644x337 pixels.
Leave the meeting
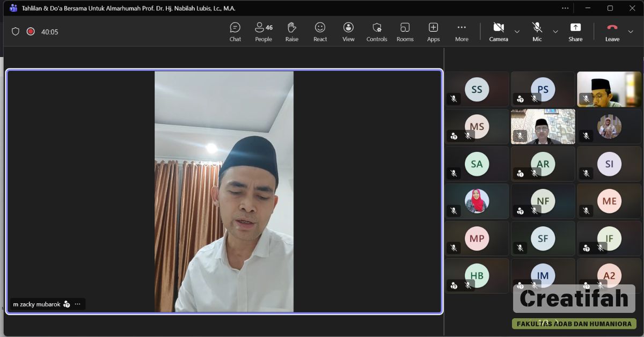tap(612, 32)
